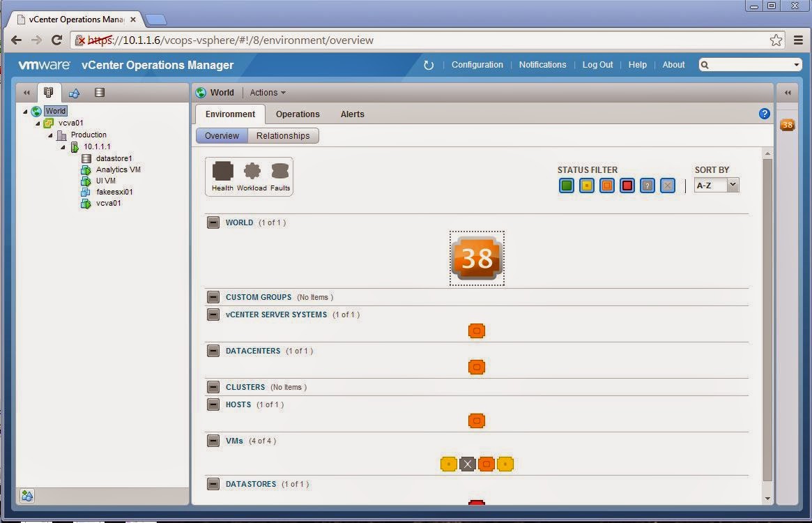This screenshot has height=523, width=812.
Task: Collapse the CLUSTERS section
Action: coord(213,387)
